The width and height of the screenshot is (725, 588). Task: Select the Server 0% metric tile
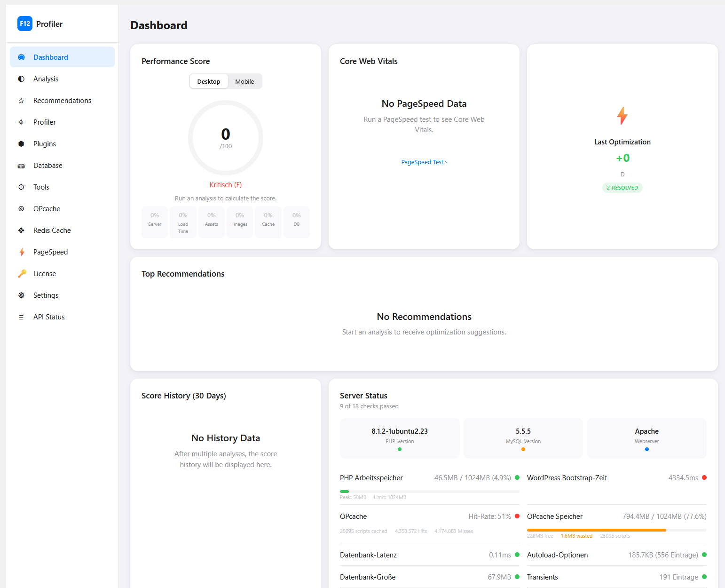(x=155, y=222)
